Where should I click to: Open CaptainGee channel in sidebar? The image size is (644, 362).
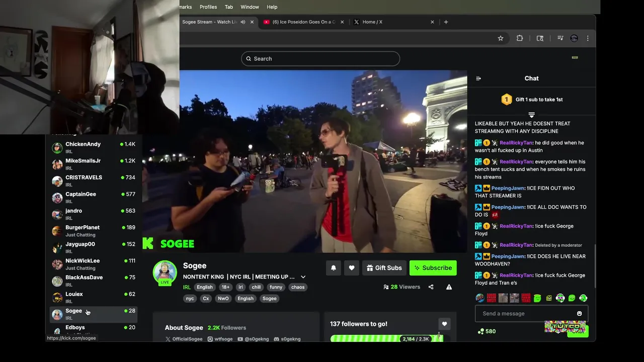[x=94, y=198]
